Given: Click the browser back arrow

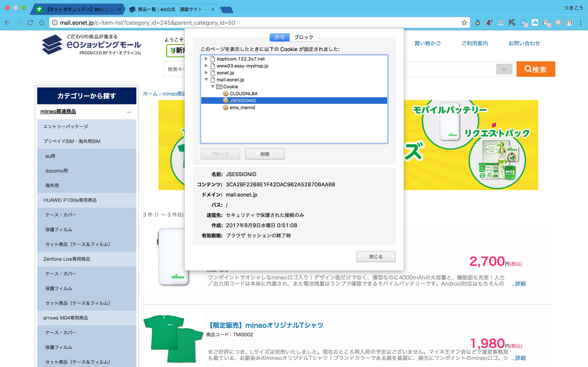Looking at the screenshot, I should tap(7, 22).
